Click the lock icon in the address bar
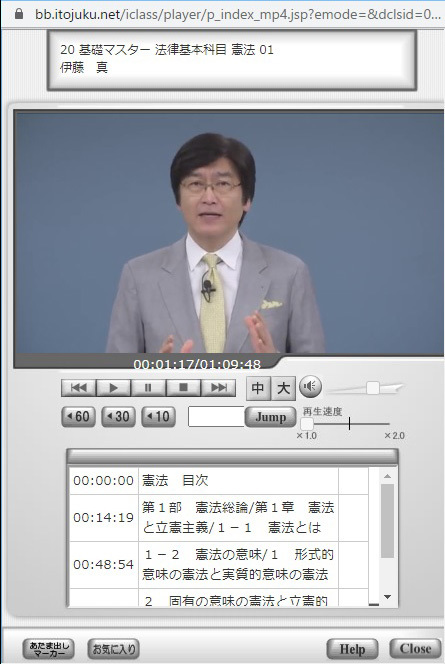This screenshot has height=664, width=445. 19,14
